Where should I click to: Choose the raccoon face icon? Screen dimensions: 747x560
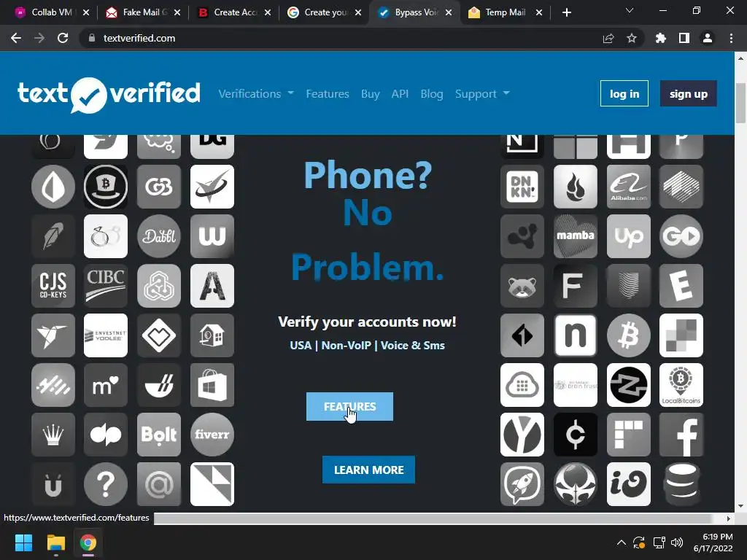[522, 286]
